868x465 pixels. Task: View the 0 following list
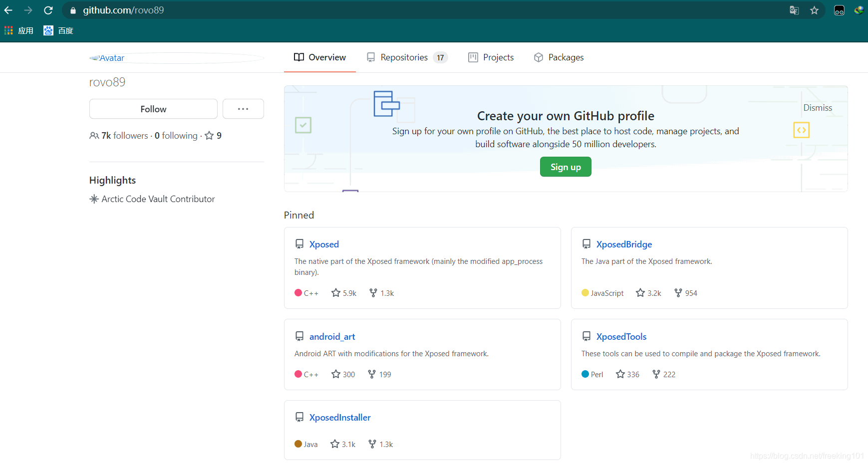pyautogui.click(x=176, y=136)
